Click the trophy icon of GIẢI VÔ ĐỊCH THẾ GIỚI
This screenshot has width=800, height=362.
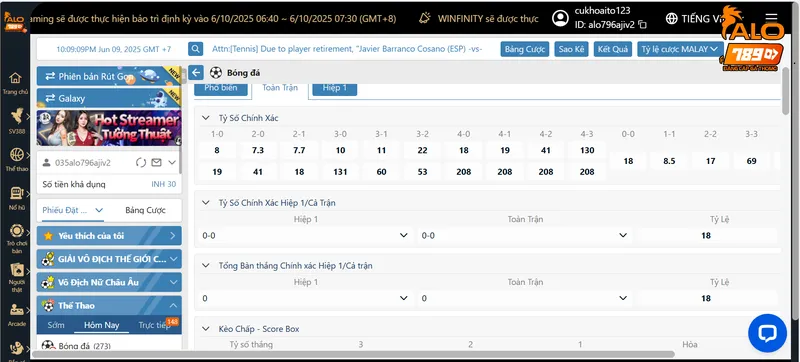tap(48, 259)
